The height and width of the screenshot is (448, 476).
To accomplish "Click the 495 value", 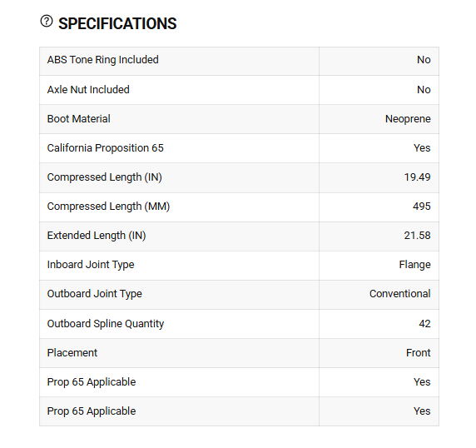I will click(x=421, y=207).
